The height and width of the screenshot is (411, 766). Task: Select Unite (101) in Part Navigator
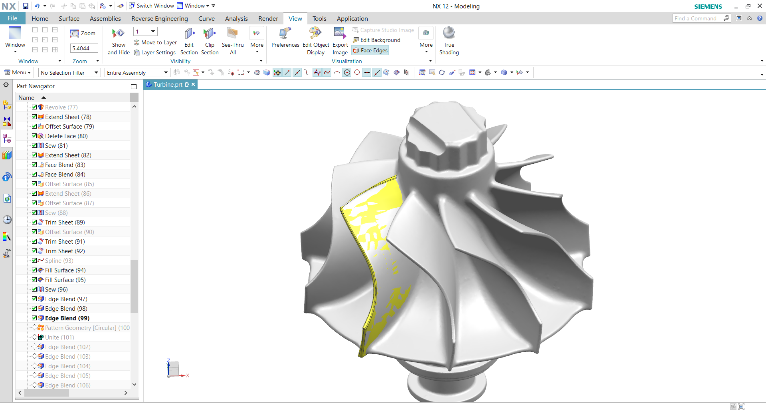(x=59, y=337)
